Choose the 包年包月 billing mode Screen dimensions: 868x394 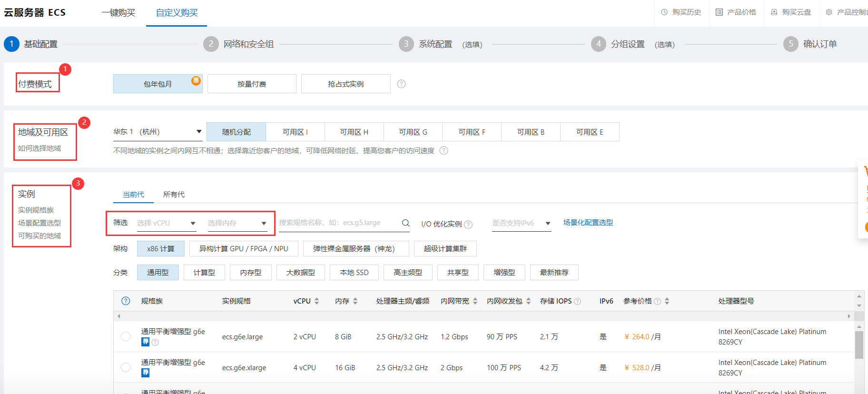158,84
